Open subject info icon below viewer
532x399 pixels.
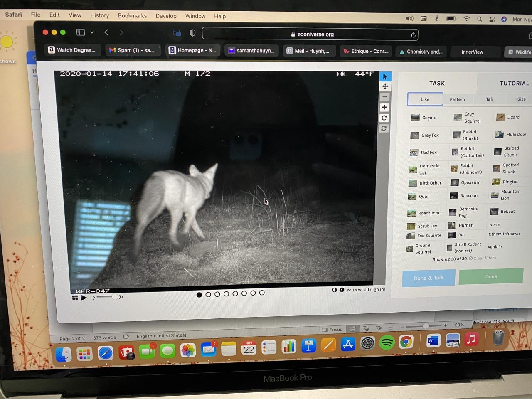click(342, 290)
